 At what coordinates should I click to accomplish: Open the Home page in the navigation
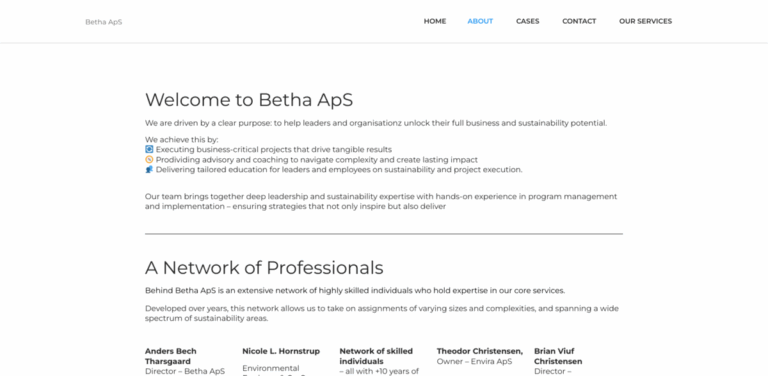click(434, 21)
